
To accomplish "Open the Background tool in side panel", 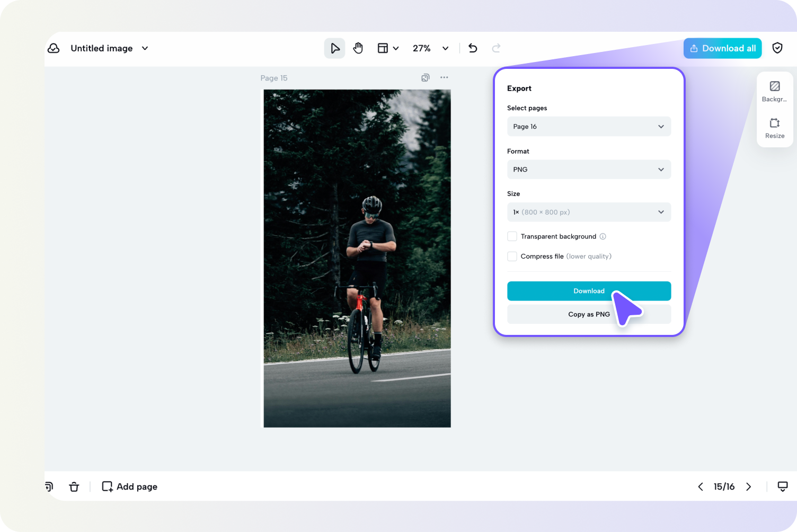I will coord(774,91).
